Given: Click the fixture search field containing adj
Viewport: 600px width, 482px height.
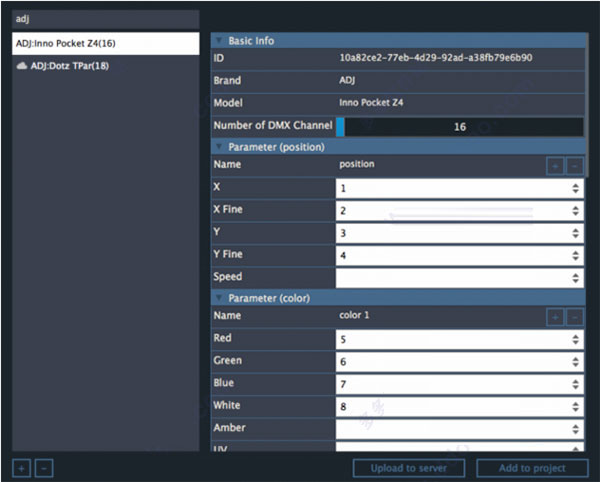Looking at the screenshot, I should click(105, 18).
